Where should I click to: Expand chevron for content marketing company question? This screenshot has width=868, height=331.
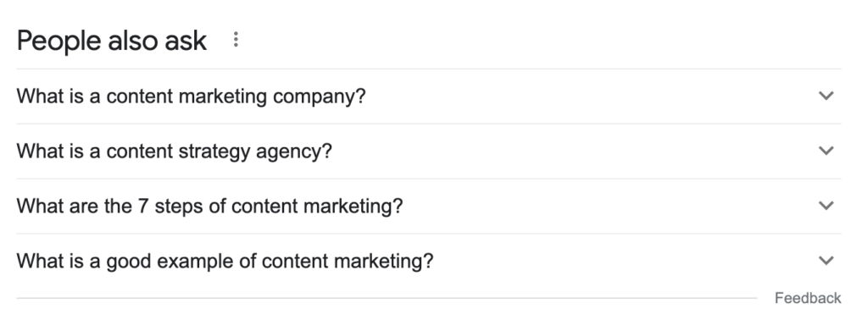click(x=826, y=96)
